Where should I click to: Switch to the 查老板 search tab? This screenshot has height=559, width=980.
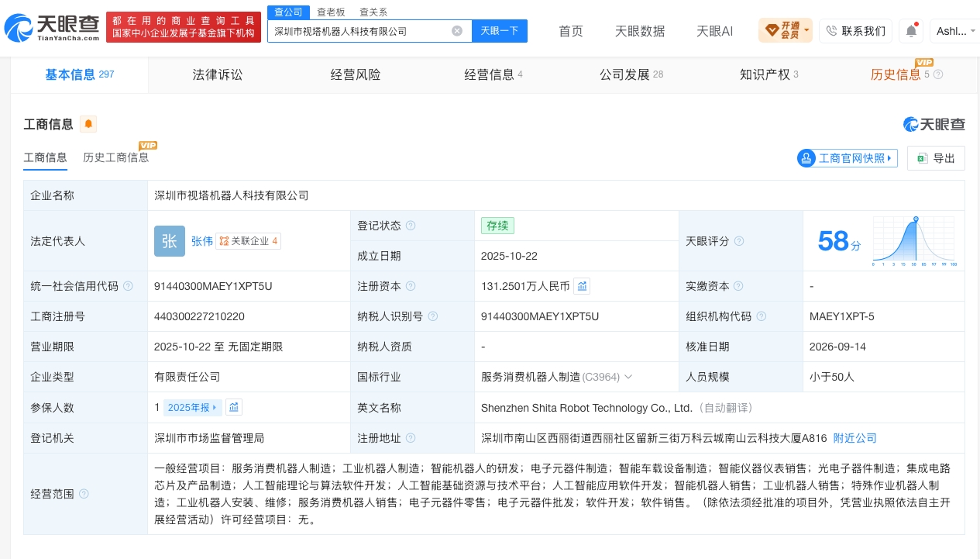pos(331,12)
